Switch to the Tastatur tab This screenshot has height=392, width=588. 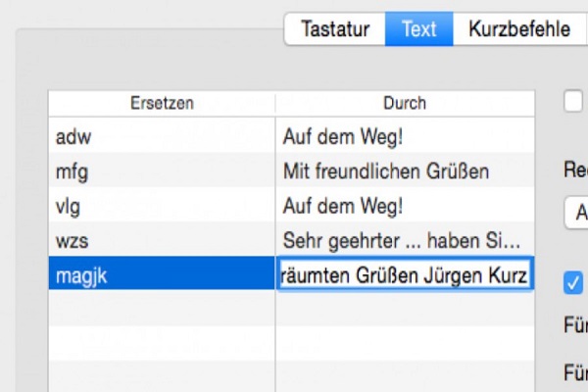pyautogui.click(x=335, y=29)
